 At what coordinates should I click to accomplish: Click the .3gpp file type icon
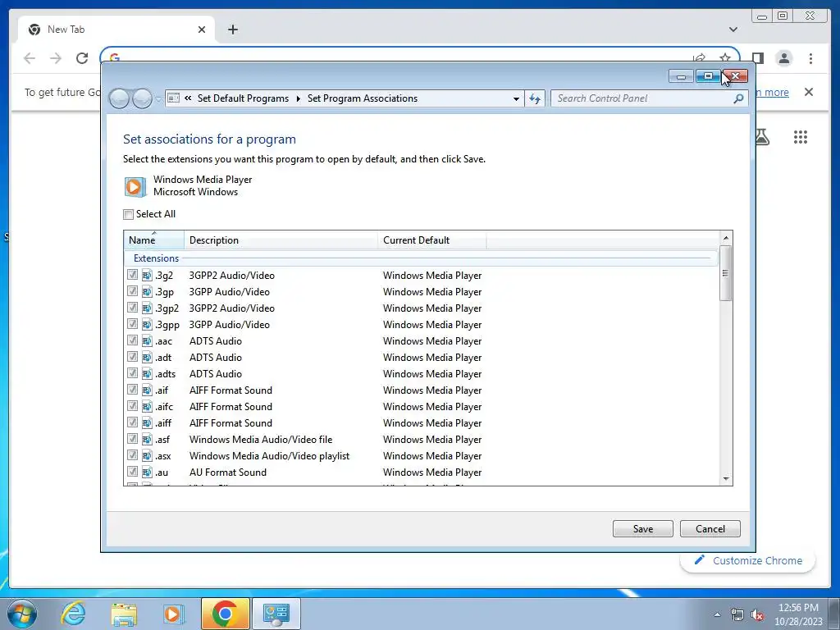147,324
